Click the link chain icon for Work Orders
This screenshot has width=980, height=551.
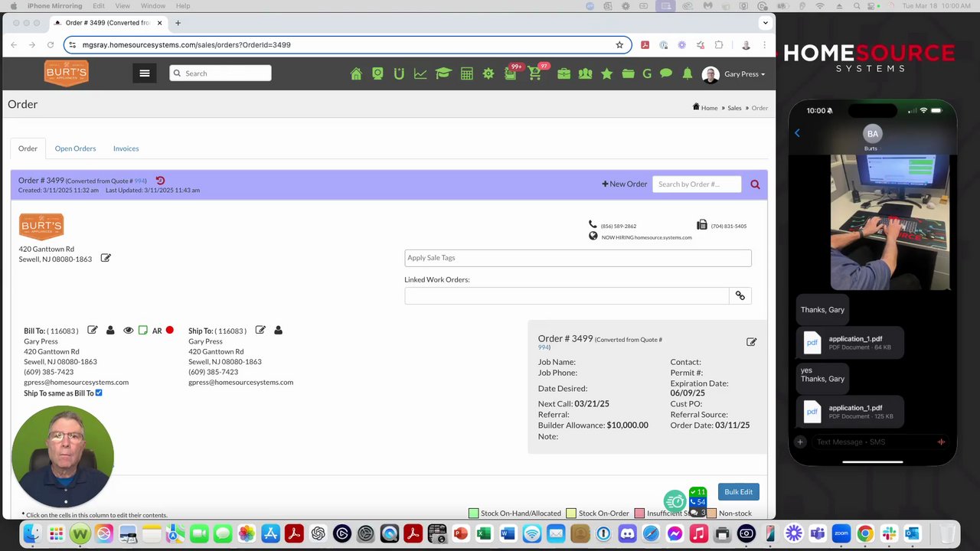(740, 295)
